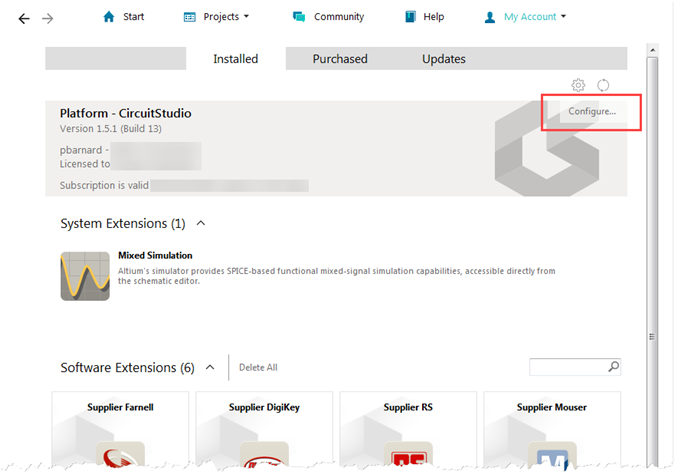The height and width of the screenshot is (474, 674).
Task: Click the Software Extensions (6) heading
Action: click(x=128, y=367)
